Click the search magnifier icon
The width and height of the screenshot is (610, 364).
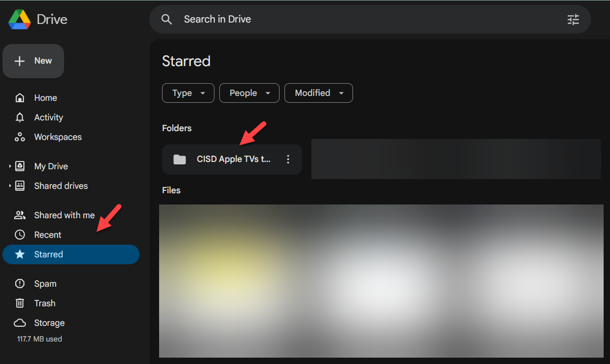click(167, 20)
